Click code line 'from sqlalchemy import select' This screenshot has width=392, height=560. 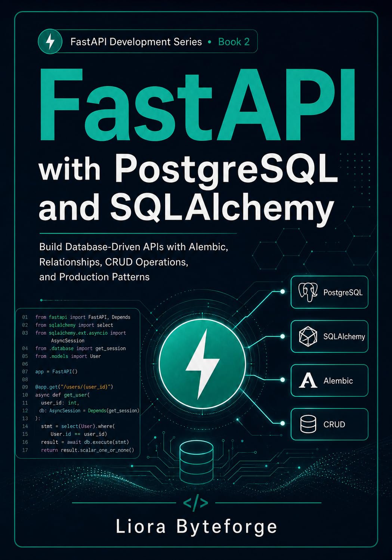(x=74, y=325)
